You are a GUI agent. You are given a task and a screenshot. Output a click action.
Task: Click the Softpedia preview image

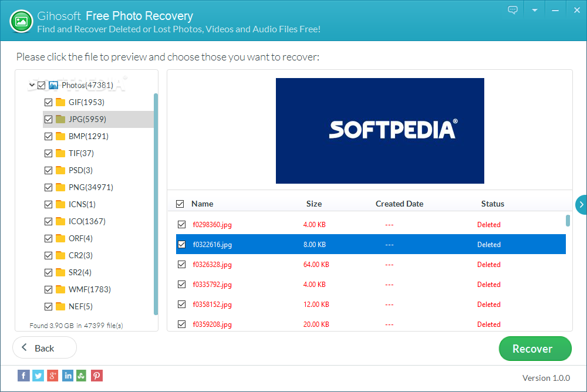point(380,131)
